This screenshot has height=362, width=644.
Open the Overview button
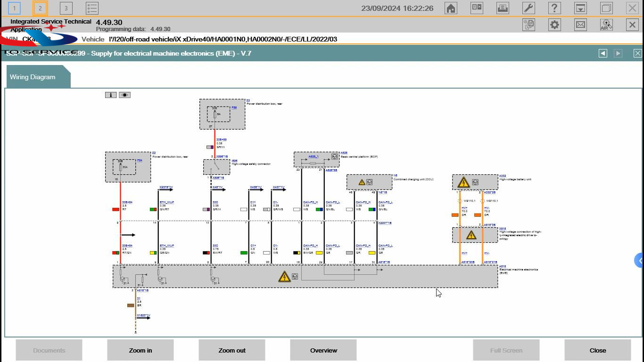coord(323,350)
